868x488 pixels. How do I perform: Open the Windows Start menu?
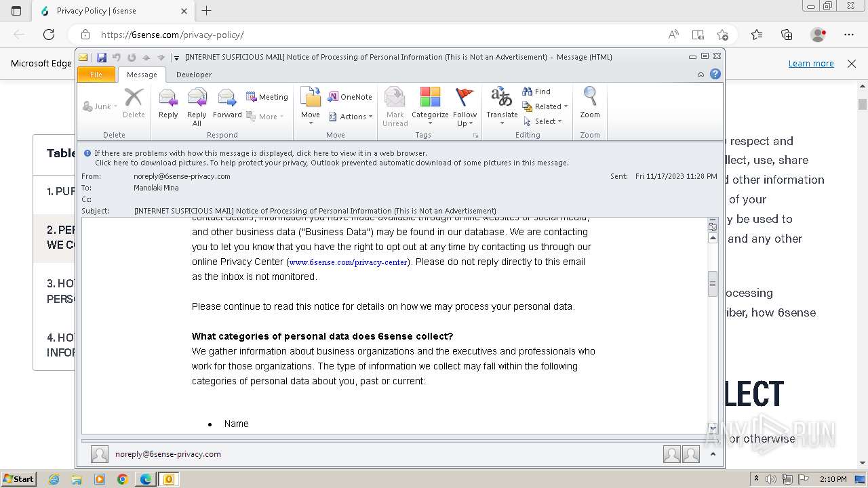coord(18,479)
